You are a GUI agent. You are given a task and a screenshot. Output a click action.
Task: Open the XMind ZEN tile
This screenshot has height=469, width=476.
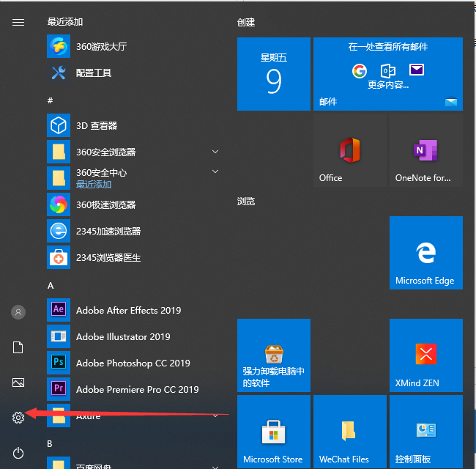(425, 355)
